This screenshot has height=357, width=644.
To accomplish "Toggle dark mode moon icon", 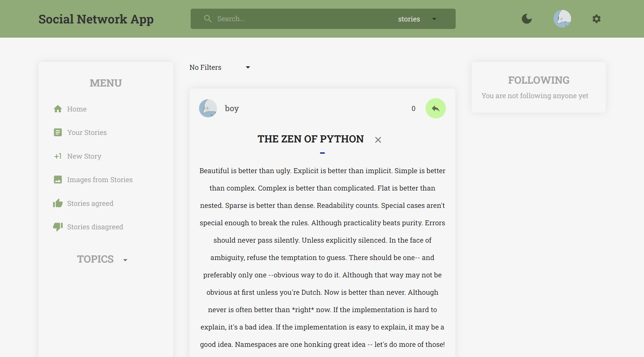I will click(527, 19).
